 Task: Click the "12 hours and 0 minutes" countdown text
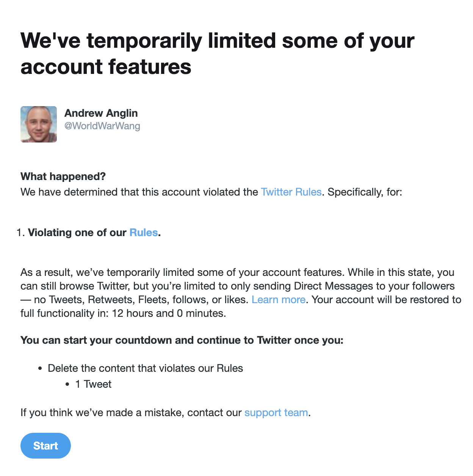coord(169,313)
